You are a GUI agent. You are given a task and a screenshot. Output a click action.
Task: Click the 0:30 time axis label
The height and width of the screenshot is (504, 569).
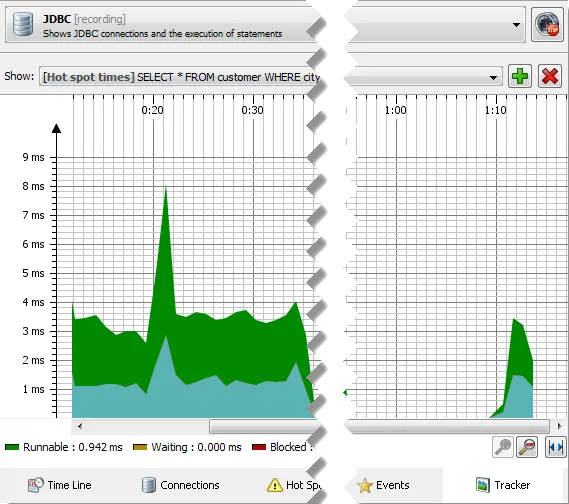tap(252, 110)
